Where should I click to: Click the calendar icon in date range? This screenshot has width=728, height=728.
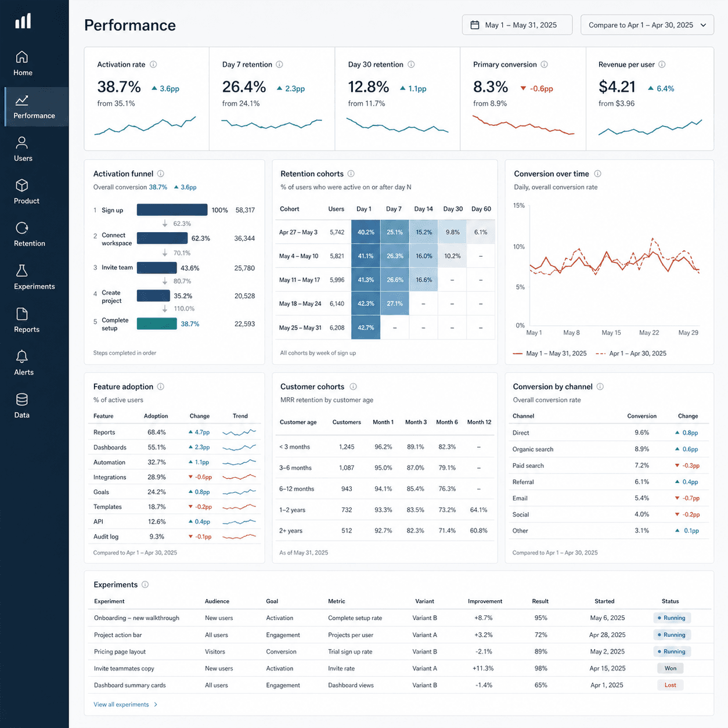(475, 25)
